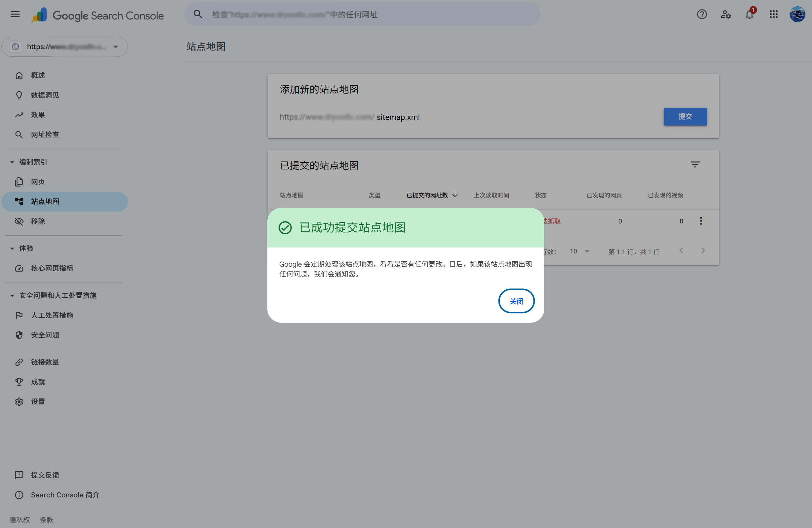Select 网址检查 in the sidebar
This screenshot has height=528, width=812.
point(45,135)
